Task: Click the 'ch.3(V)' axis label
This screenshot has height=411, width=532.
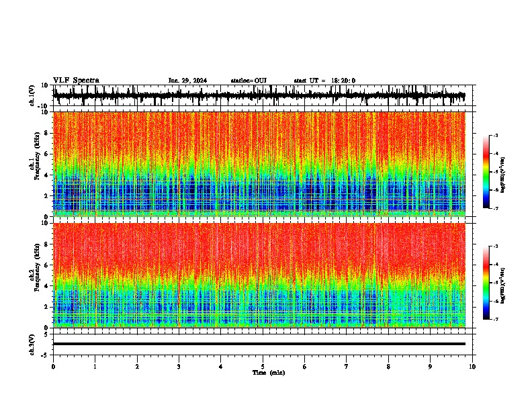Action: coord(32,345)
